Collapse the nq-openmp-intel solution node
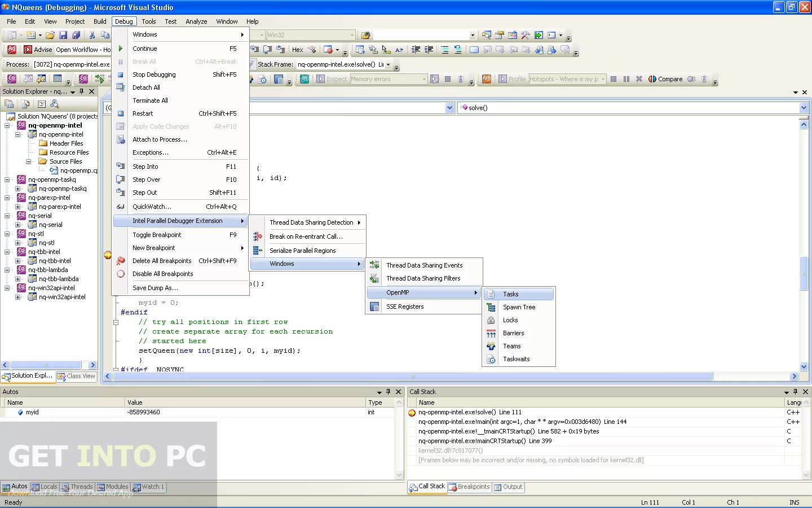 (7, 125)
